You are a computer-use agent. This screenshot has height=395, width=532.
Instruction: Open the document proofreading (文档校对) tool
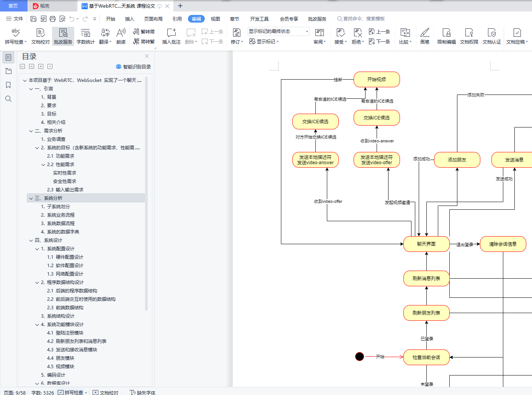tap(41, 36)
